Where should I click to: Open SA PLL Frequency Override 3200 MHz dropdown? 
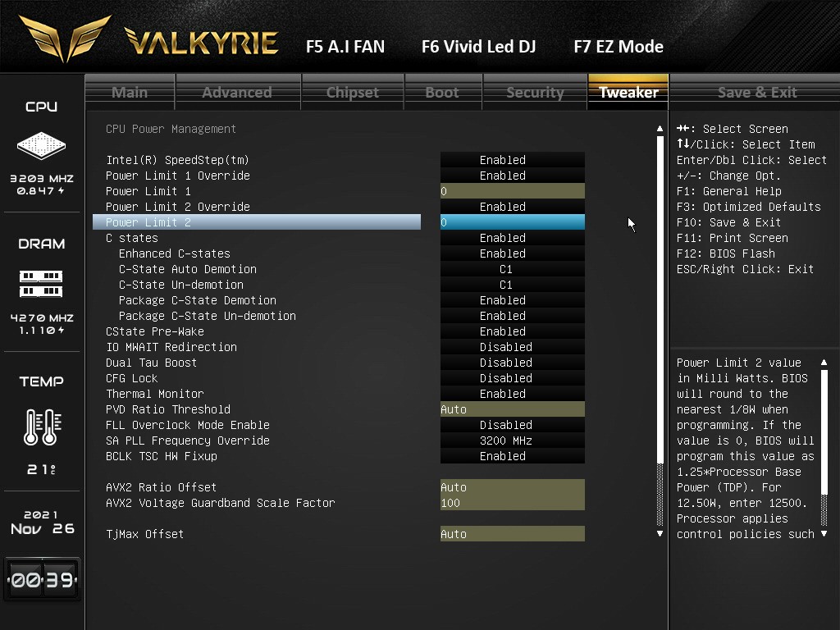coord(512,440)
